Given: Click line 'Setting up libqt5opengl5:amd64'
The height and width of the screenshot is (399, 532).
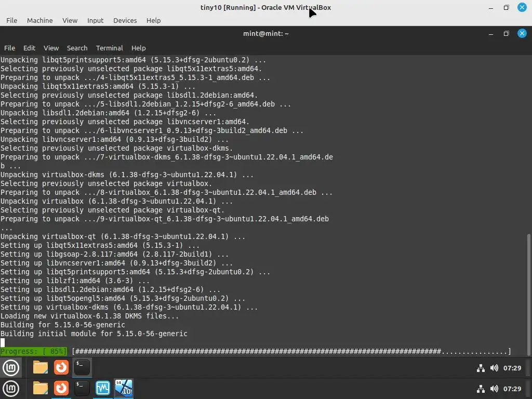Looking at the screenshot, I should click(x=123, y=298).
